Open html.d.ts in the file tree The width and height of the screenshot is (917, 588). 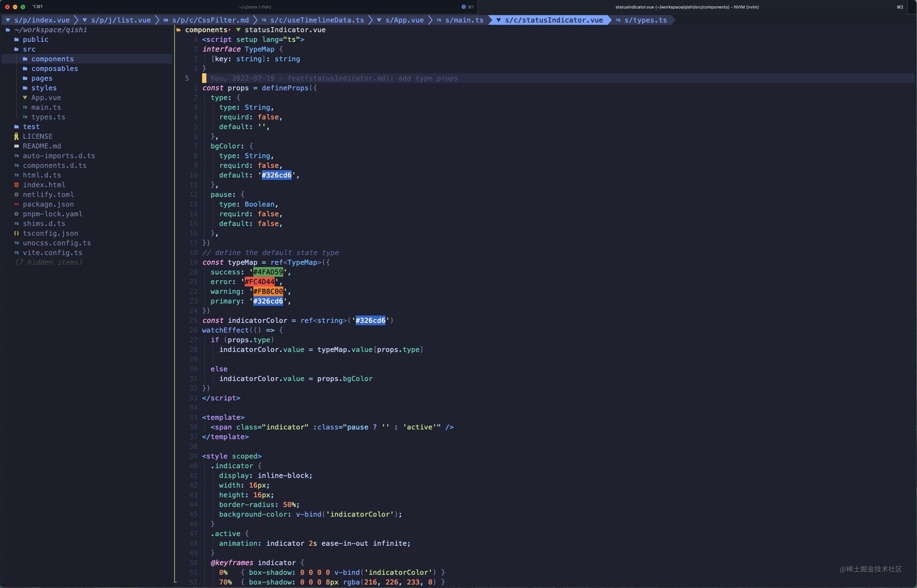[42, 175]
